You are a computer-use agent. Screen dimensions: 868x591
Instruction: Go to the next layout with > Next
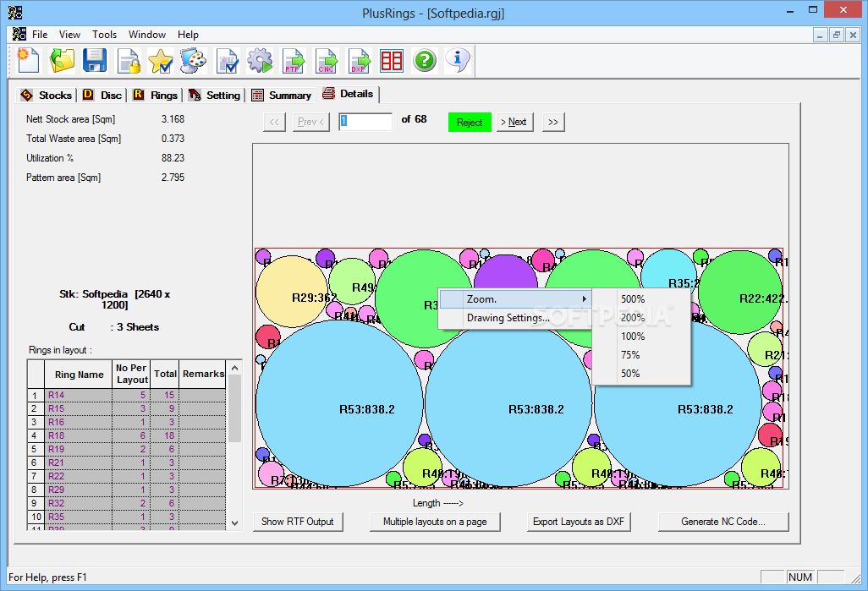515,122
